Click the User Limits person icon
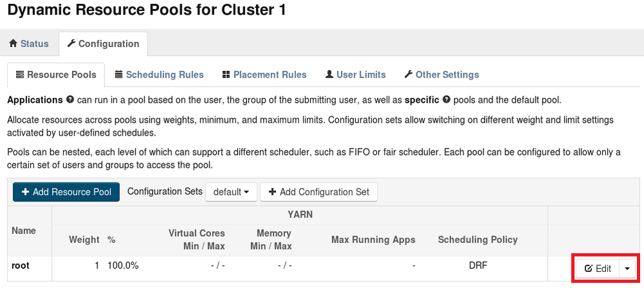 (x=329, y=75)
